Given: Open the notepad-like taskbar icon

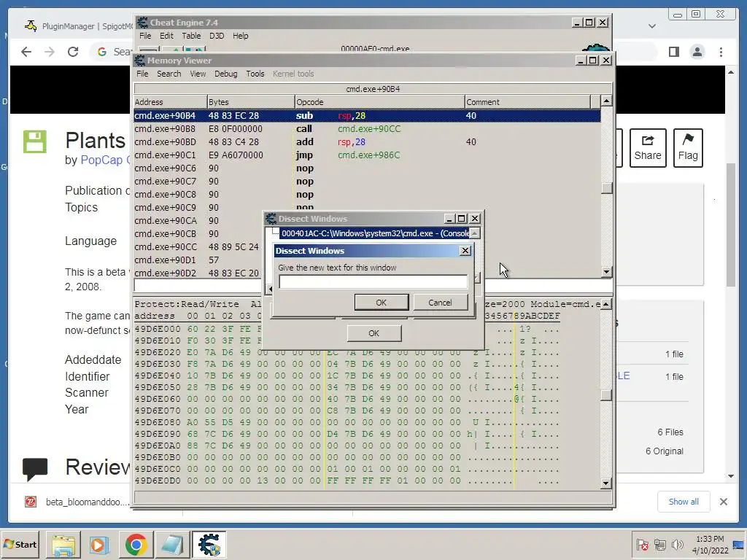Looking at the screenshot, I should (172, 545).
